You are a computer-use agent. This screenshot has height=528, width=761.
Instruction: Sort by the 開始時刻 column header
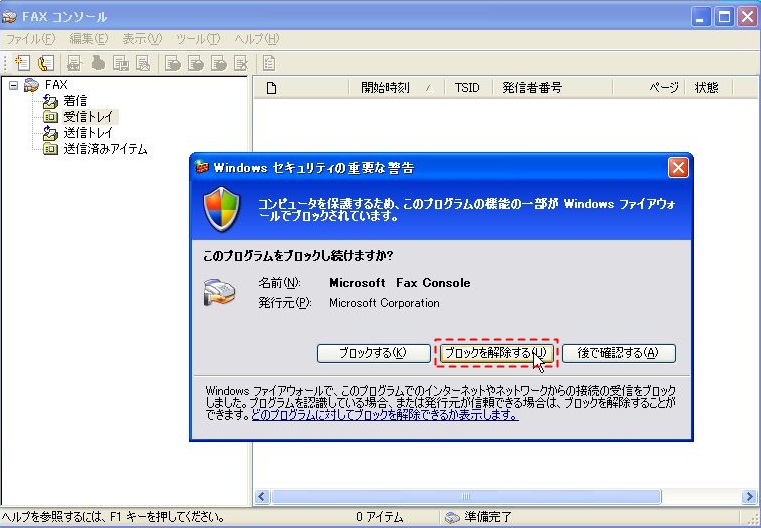[x=396, y=88]
